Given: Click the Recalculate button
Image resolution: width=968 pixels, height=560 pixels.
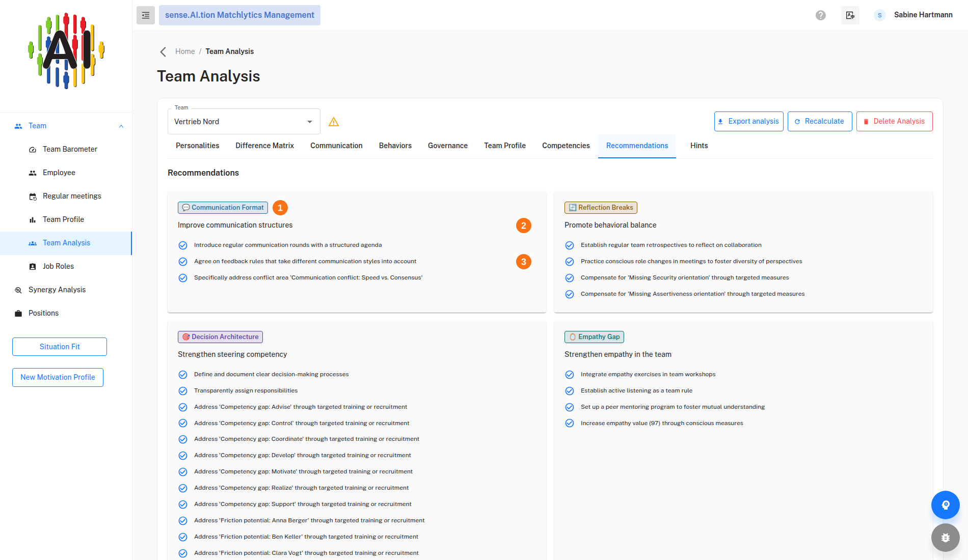Looking at the screenshot, I should click(x=820, y=122).
